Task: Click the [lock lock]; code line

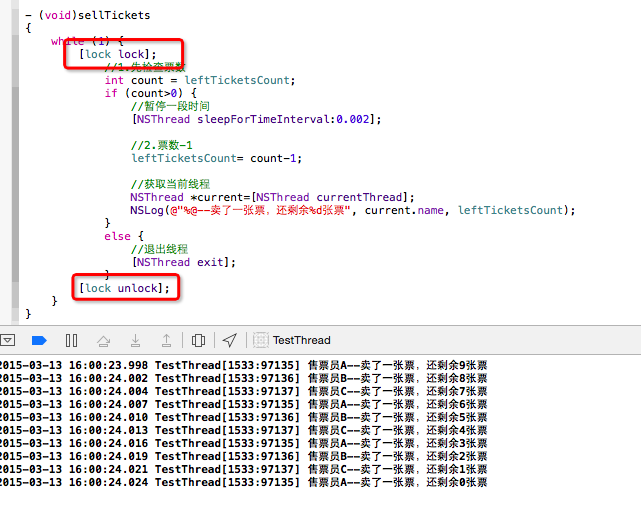Action: point(118,54)
